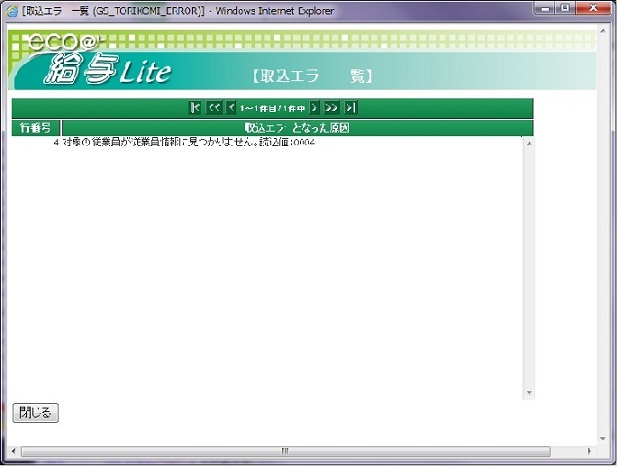Click the horizontal scrollbar left arrow
Viewport: 620px width, 468px height.
15,451
